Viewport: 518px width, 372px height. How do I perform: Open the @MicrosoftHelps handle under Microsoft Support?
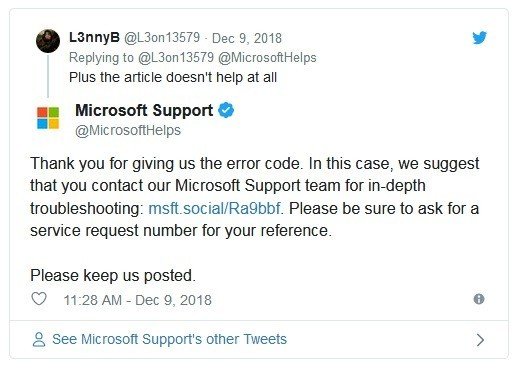(x=128, y=130)
